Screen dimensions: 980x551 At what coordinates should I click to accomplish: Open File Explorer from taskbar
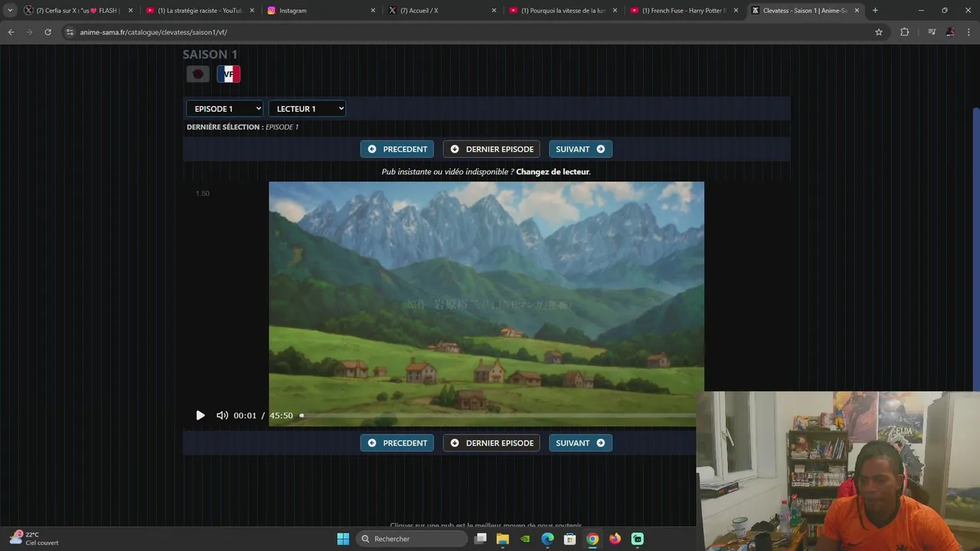(x=502, y=539)
